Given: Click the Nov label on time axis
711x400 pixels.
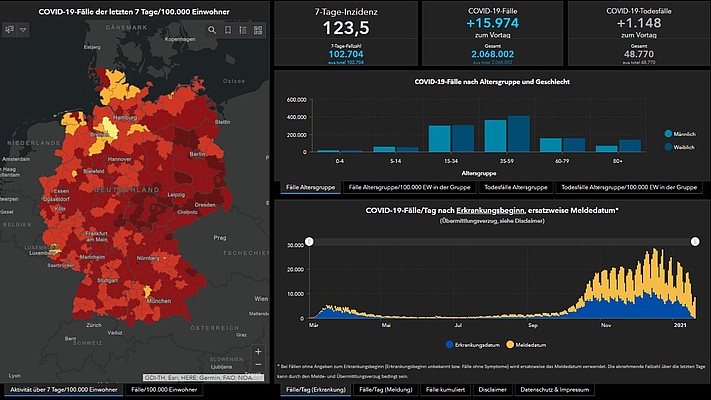Looking at the screenshot, I should (x=606, y=325).
